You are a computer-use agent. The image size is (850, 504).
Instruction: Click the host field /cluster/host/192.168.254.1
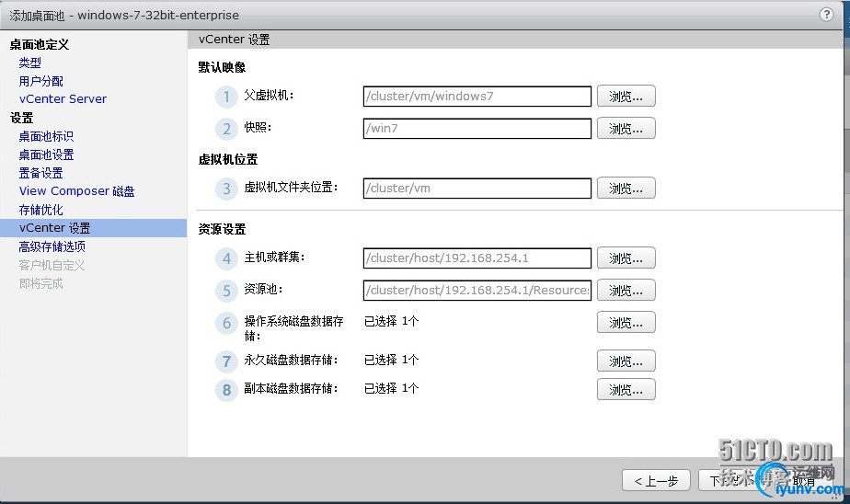pyautogui.click(x=477, y=258)
